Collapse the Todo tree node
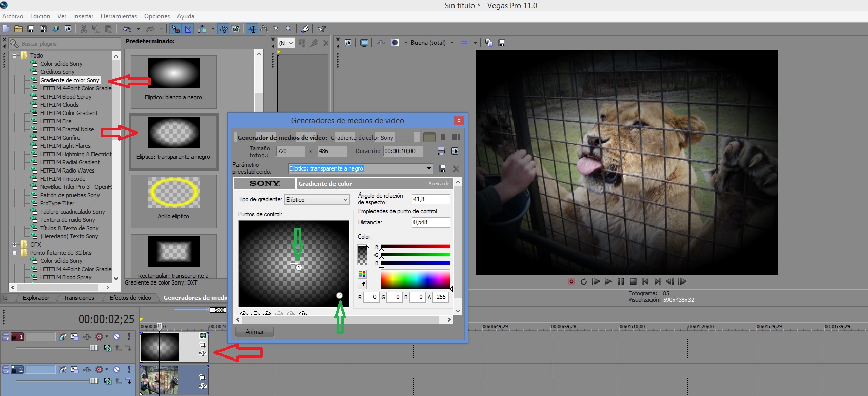The height and width of the screenshot is (396, 868). pyautogui.click(x=14, y=55)
